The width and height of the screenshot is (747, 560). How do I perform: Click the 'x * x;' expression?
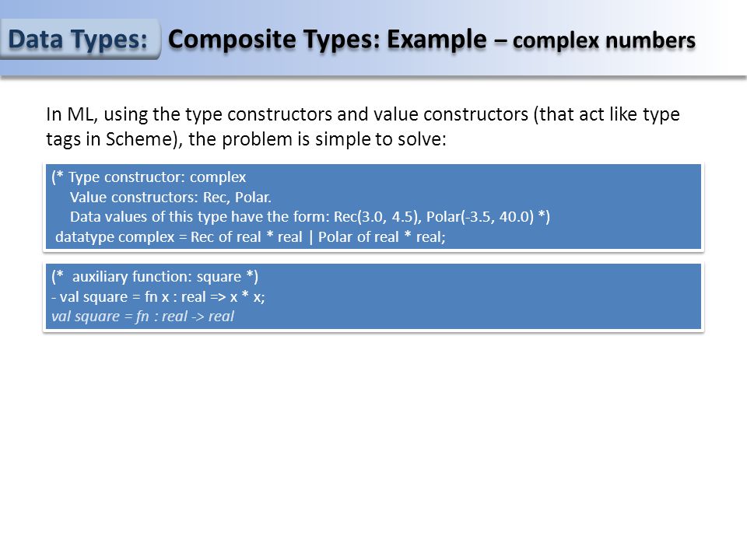[247, 296]
